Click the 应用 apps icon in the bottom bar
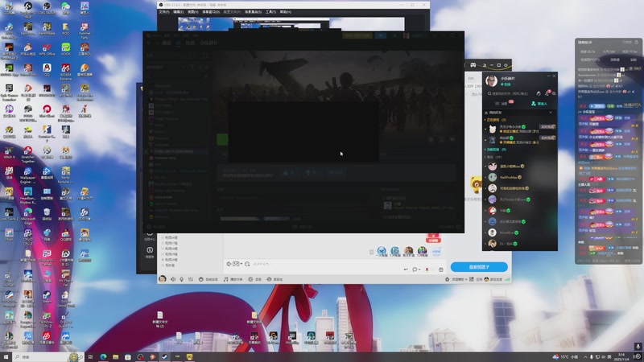This screenshot has width=644, height=362. coord(475,279)
